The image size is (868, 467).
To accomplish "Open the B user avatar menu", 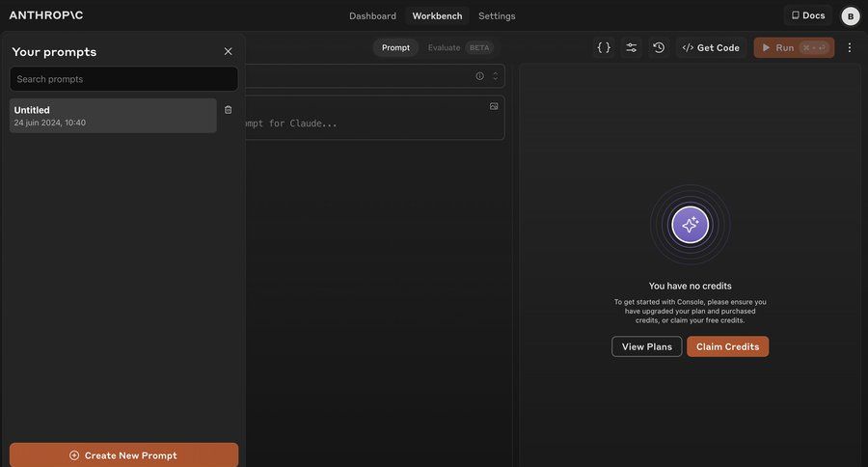I will click(x=851, y=16).
